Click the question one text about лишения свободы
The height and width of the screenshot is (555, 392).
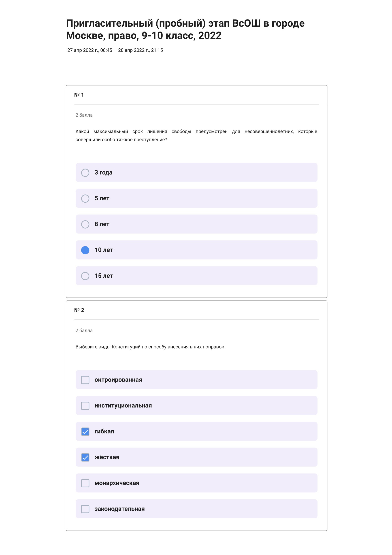pyautogui.click(x=196, y=136)
